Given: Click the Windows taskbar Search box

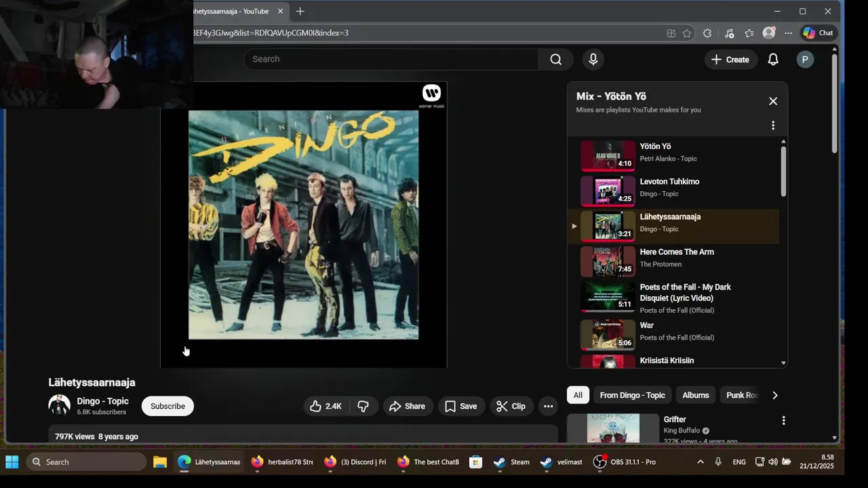Looking at the screenshot, I should tap(86, 462).
